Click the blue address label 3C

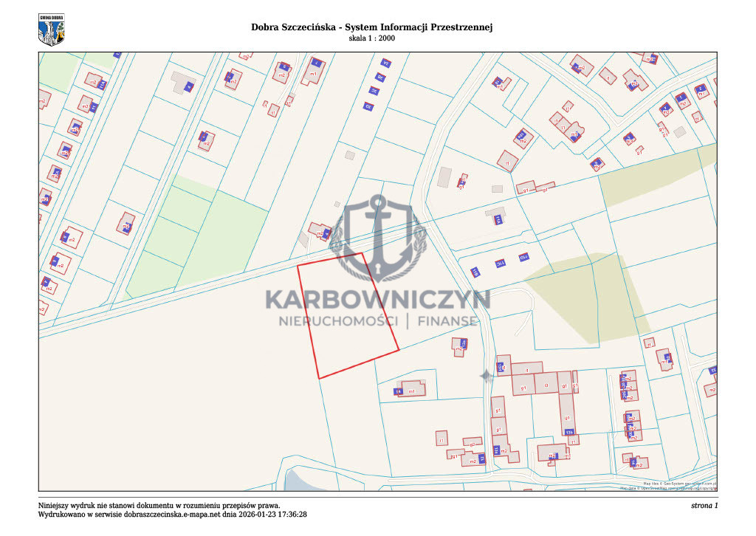pyautogui.click(x=374, y=91)
